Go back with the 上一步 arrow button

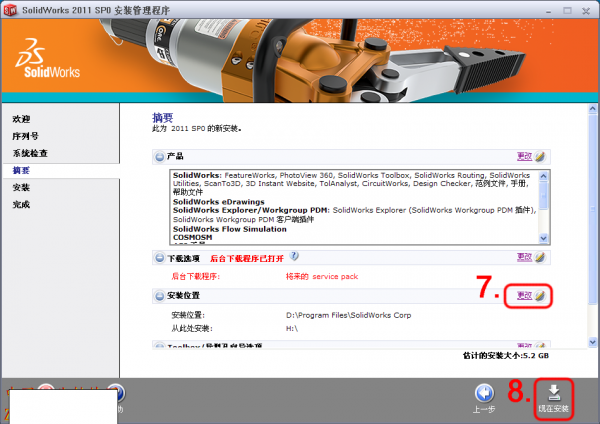pos(484,394)
